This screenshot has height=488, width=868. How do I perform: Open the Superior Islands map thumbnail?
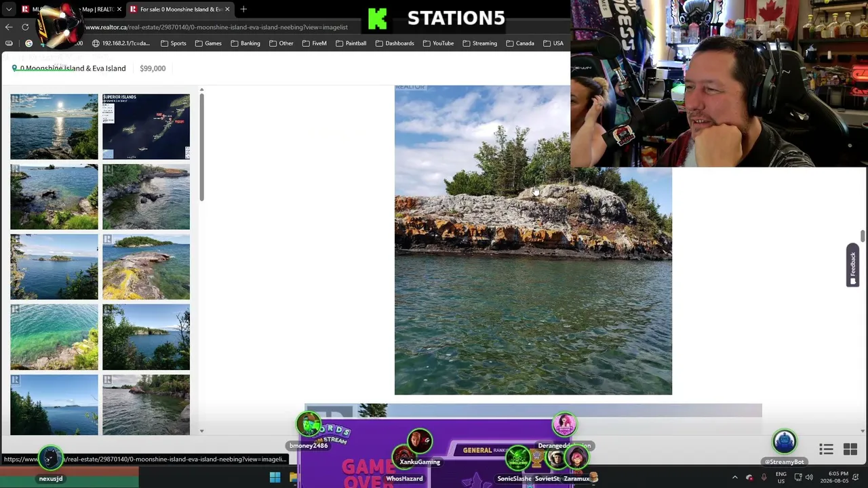tap(146, 127)
